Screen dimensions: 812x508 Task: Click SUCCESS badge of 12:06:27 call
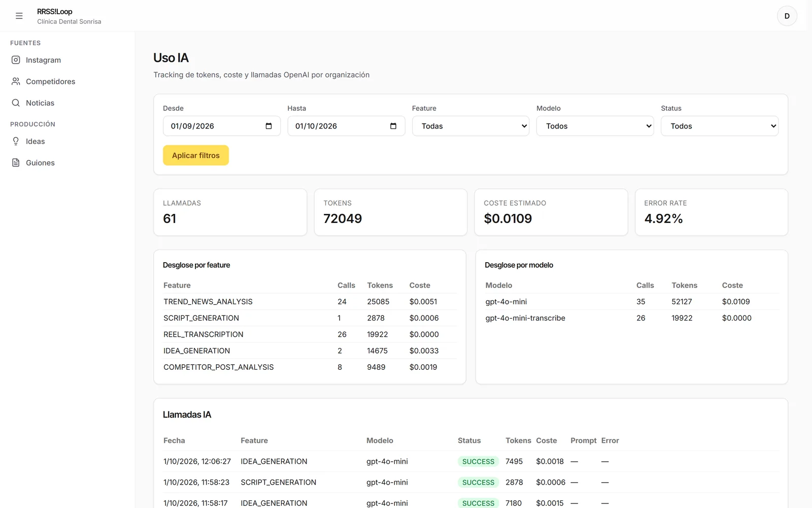pos(478,461)
